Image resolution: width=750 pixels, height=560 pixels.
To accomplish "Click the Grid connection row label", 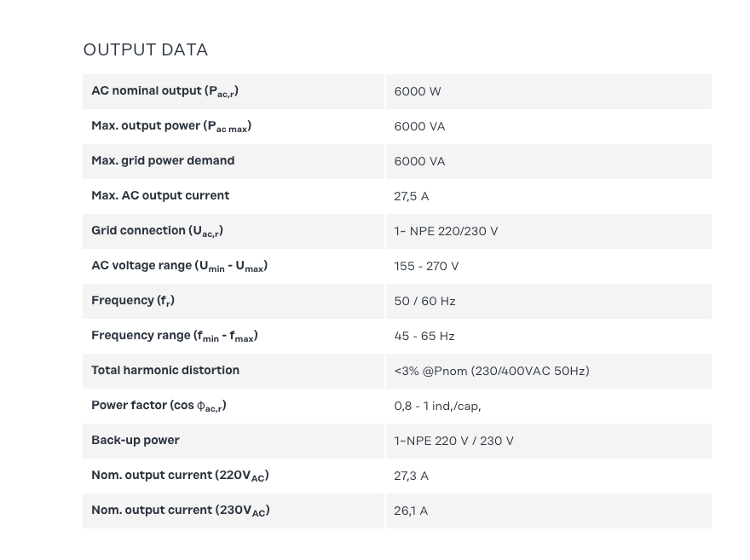I will tap(157, 231).
